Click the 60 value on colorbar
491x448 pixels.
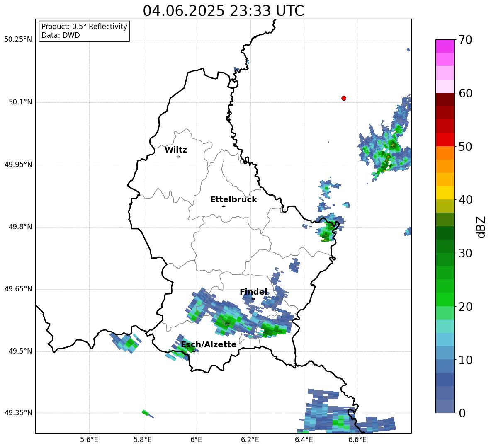tap(465, 93)
